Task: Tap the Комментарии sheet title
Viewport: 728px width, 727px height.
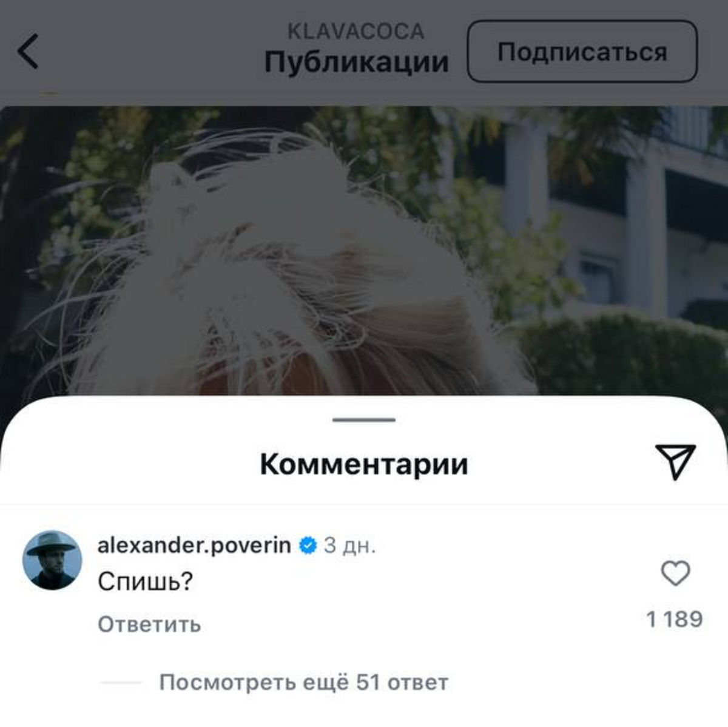Action: click(364, 464)
